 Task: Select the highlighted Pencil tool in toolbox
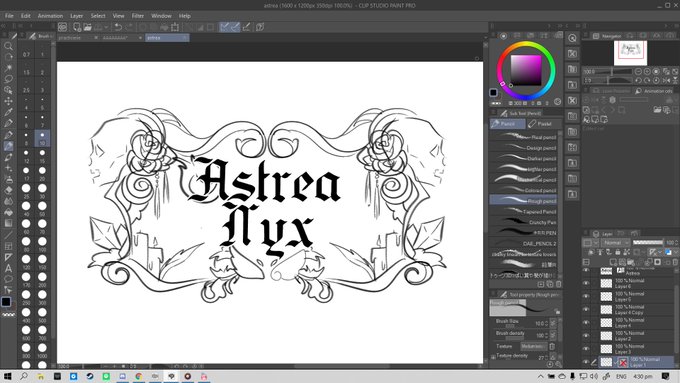(8, 146)
